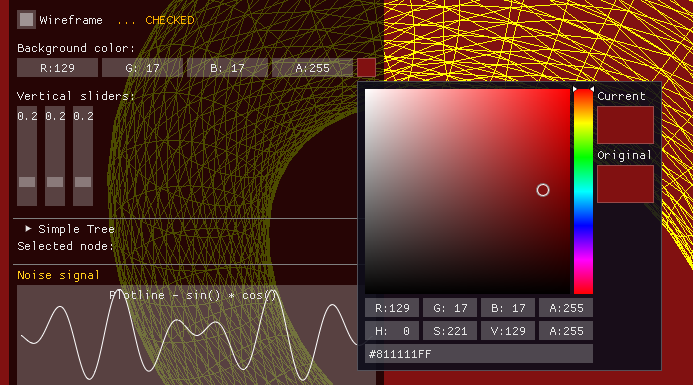The width and height of the screenshot is (693, 385).
Task: Toggle the Wireframe checkbox
Action: pos(26,19)
